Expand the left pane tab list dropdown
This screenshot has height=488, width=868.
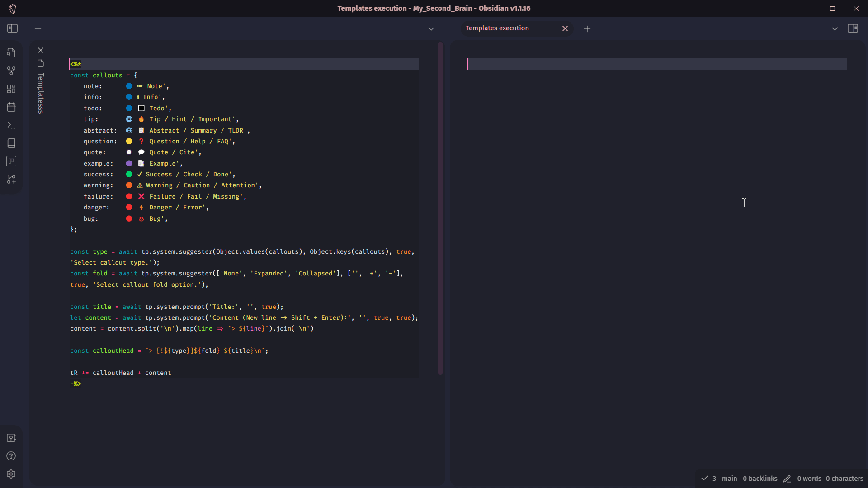pyautogui.click(x=431, y=29)
